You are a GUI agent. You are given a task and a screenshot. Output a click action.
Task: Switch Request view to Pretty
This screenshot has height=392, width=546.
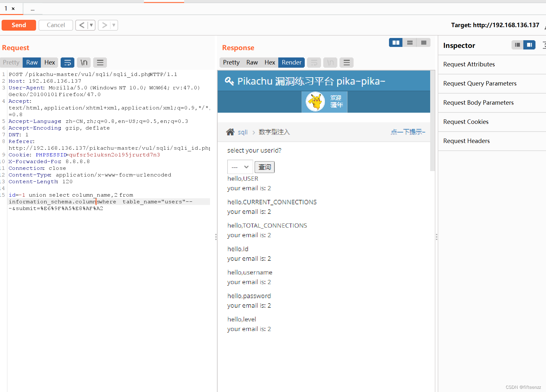[11, 62]
